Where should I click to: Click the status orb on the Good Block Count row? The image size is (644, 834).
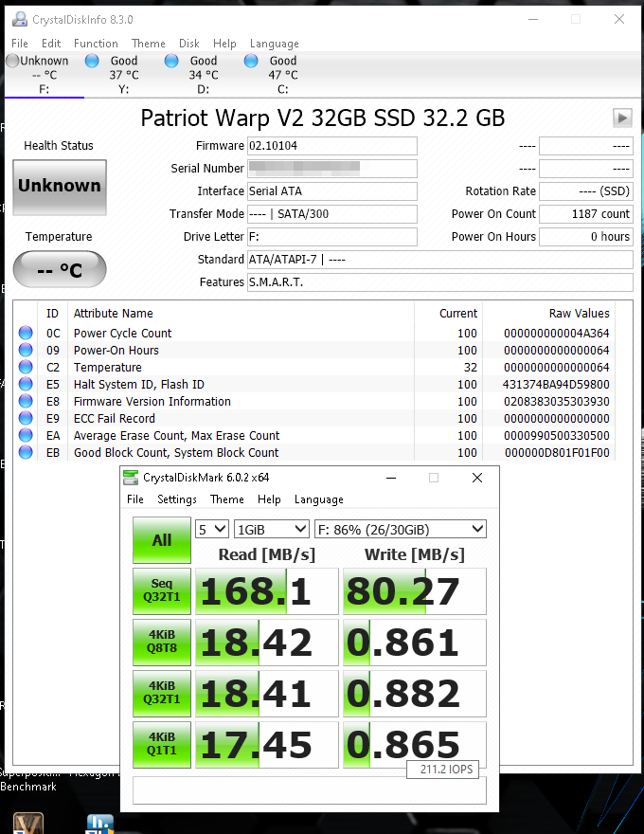click(26, 452)
